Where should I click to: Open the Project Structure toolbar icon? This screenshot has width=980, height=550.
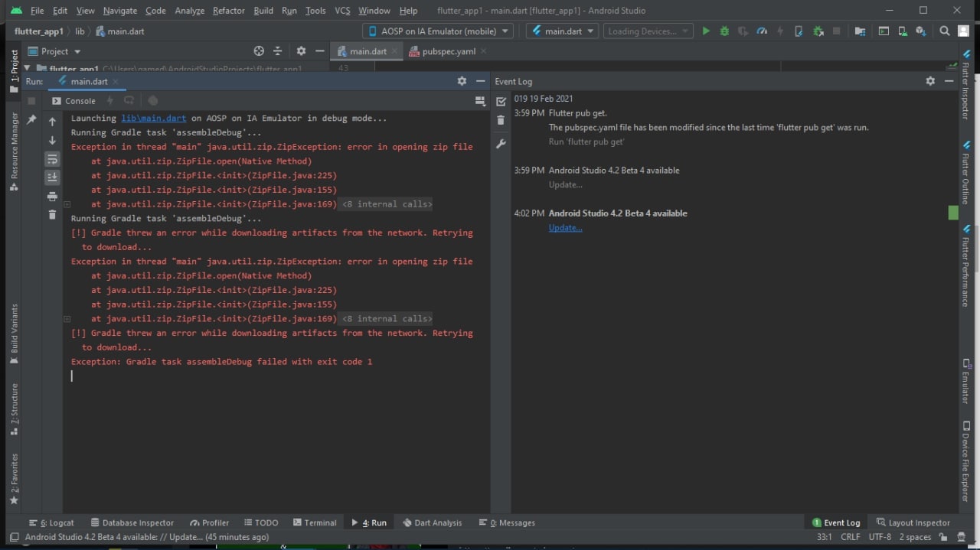click(x=860, y=31)
